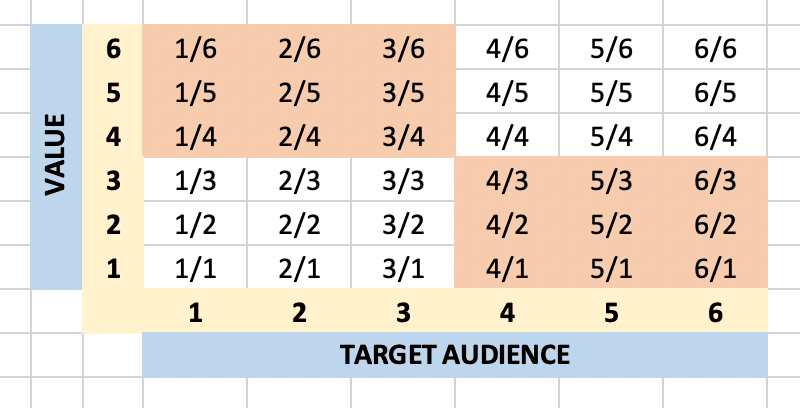This screenshot has height=408, width=800.
Task: Click the cell showing 2/5
Action: [299, 91]
